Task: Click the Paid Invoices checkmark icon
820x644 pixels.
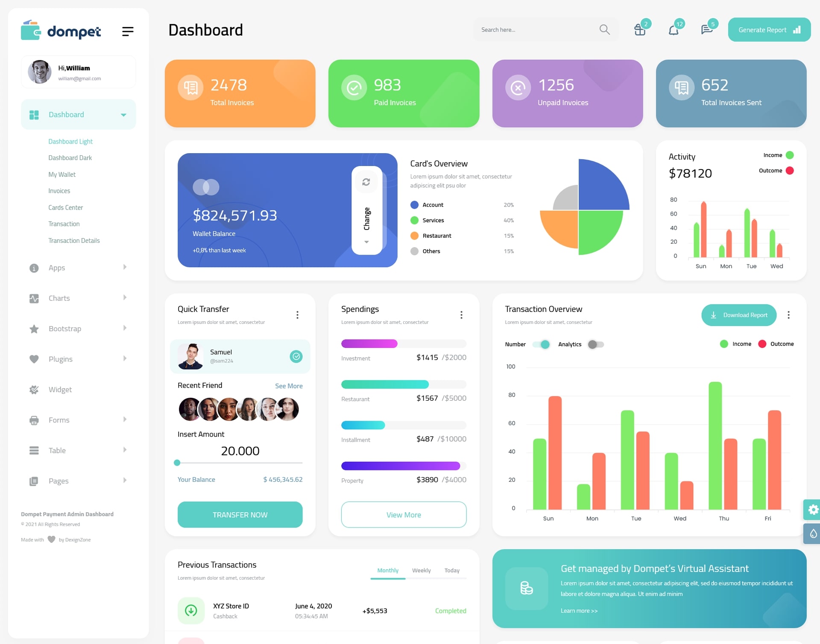Action: tap(354, 88)
